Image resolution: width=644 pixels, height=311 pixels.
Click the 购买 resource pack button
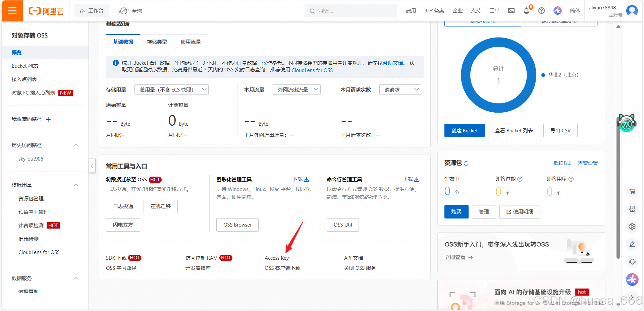click(457, 212)
